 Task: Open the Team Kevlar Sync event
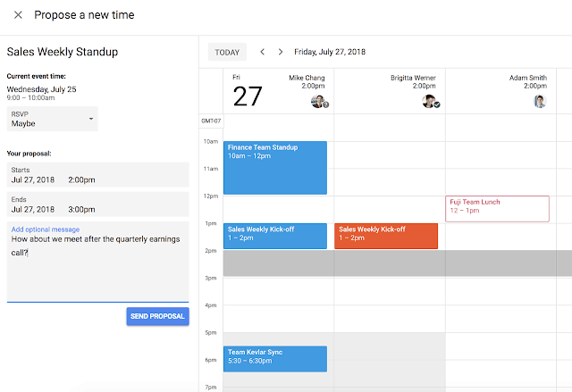274,358
